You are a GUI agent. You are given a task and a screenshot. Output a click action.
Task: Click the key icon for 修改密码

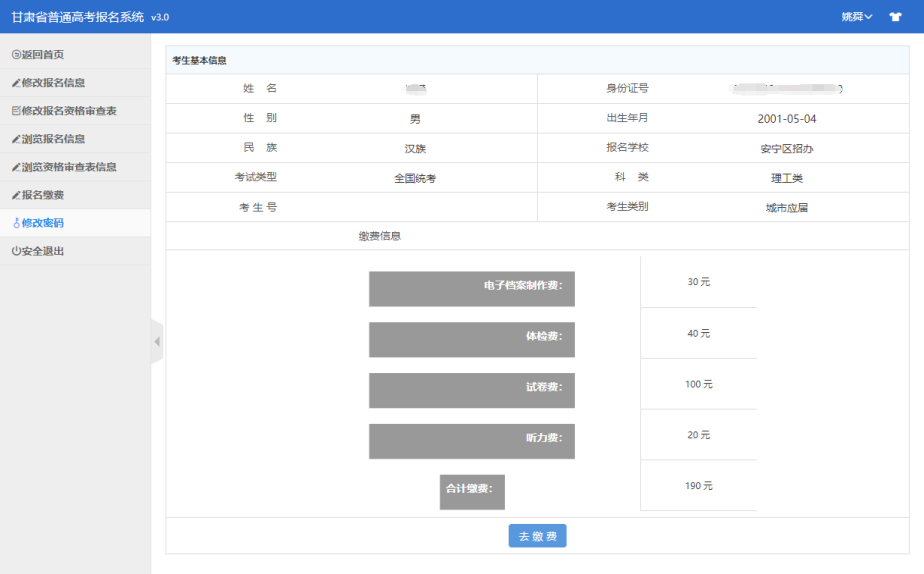tap(16, 223)
